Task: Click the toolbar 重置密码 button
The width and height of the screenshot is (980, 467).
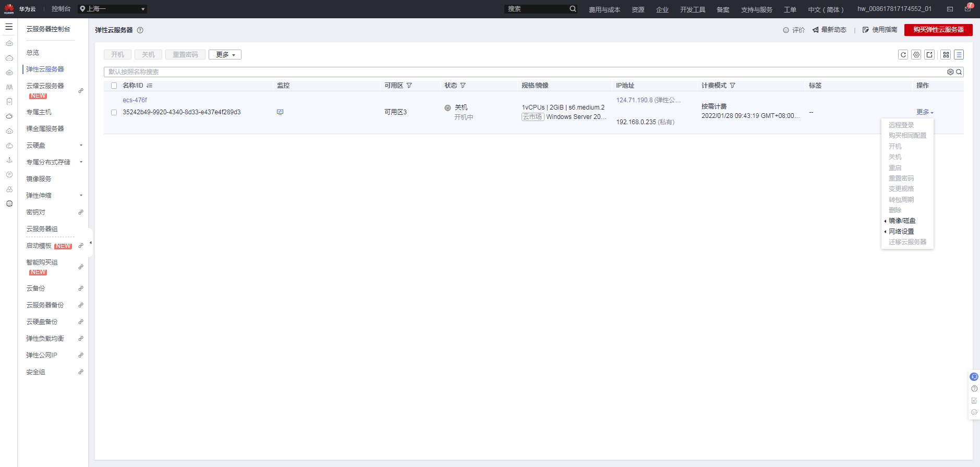Action: coord(185,55)
